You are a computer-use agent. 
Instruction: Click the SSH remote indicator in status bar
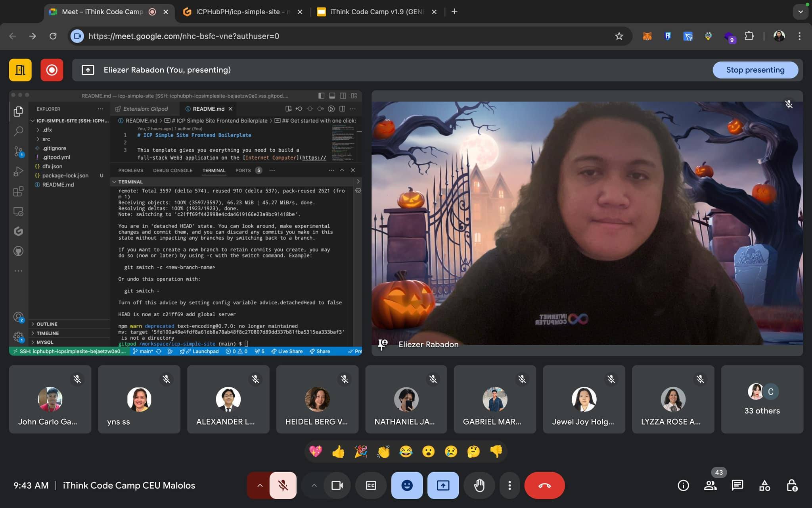(69, 352)
